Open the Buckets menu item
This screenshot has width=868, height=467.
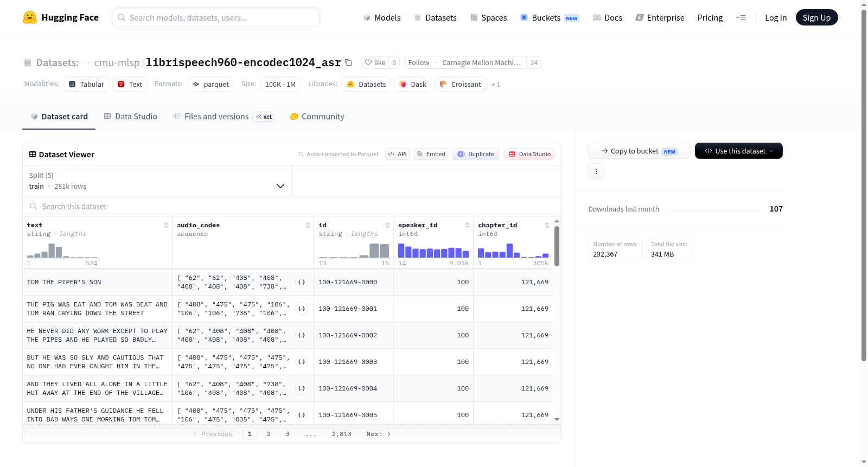pos(550,17)
